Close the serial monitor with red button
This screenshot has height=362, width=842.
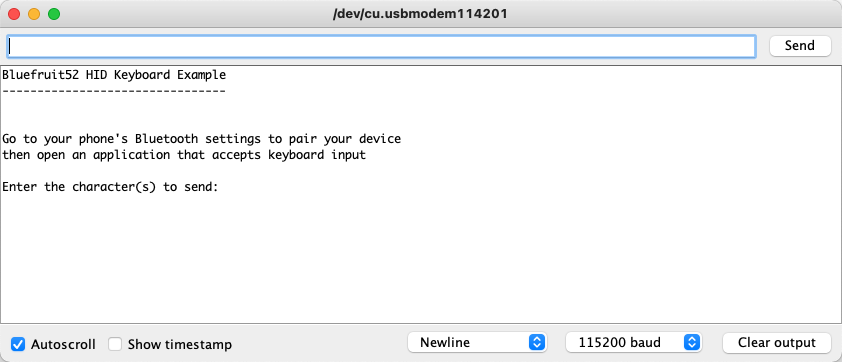[x=14, y=15]
